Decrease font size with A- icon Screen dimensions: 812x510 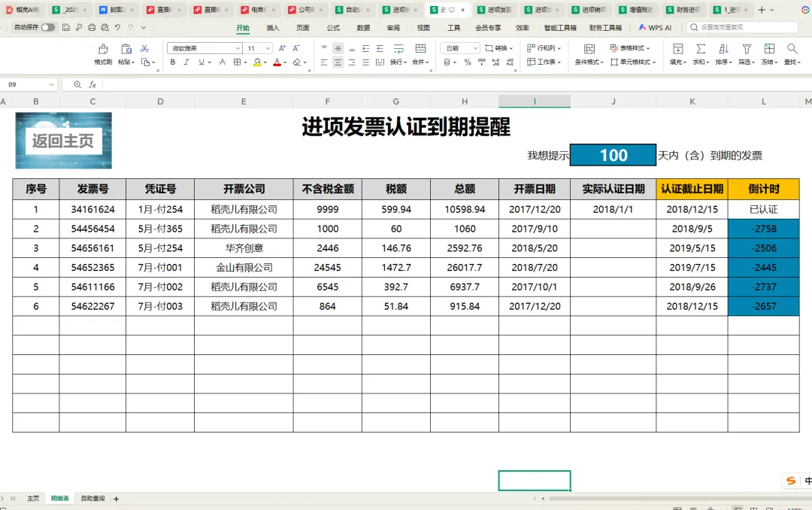click(x=296, y=48)
